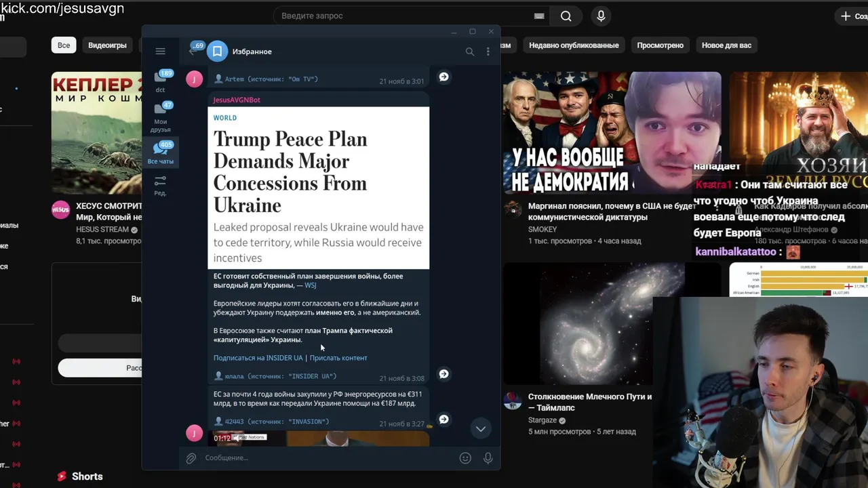Open Telegram hamburger menu
This screenshot has width=868, height=488.
click(160, 52)
